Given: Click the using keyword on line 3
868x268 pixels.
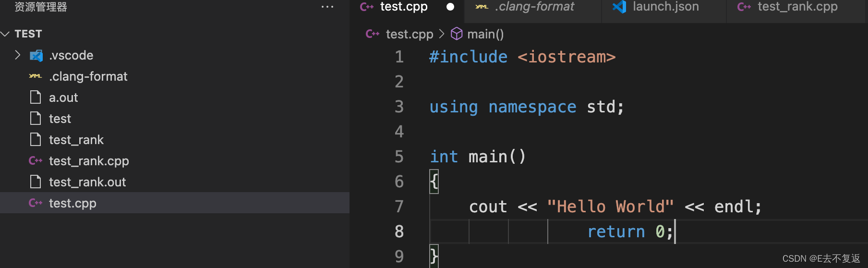Looking at the screenshot, I should (x=454, y=107).
